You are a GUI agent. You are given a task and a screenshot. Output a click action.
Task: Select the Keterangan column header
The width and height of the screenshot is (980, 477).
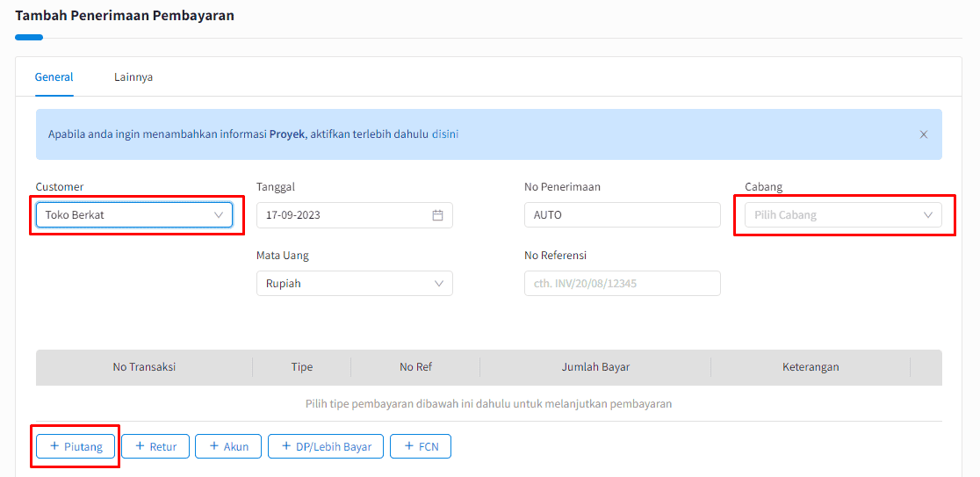pyautogui.click(x=810, y=367)
